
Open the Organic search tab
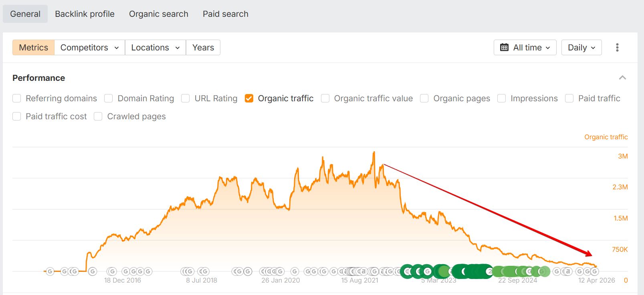click(x=158, y=14)
